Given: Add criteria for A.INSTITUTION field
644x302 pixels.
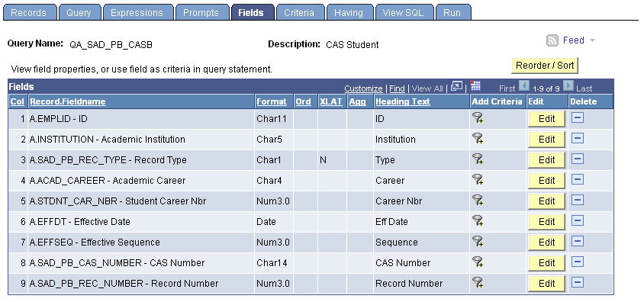Looking at the screenshot, I should pyautogui.click(x=477, y=139).
